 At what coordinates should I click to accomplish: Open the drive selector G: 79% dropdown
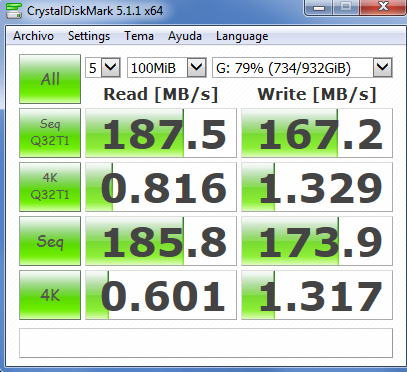coord(302,68)
